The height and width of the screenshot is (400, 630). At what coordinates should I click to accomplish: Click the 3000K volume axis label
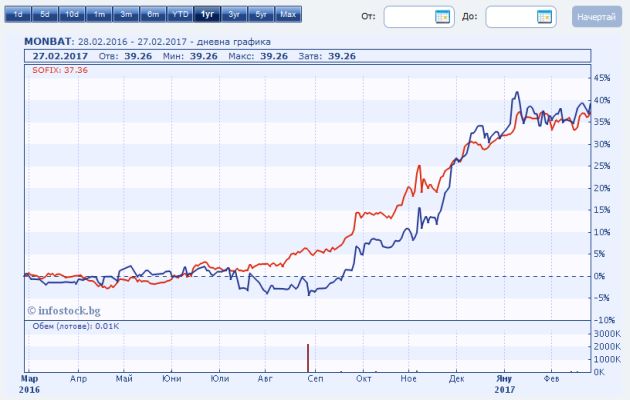point(607,334)
